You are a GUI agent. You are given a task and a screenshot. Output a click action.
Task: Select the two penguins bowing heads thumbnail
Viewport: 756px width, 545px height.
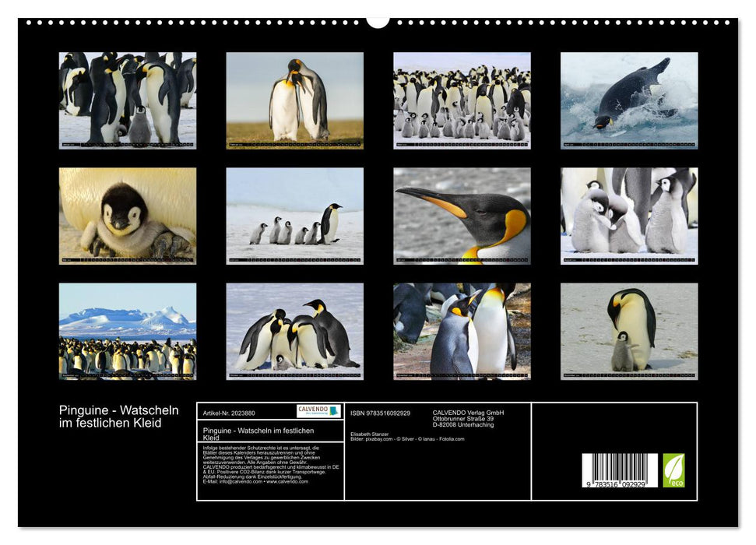(x=296, y=103)
